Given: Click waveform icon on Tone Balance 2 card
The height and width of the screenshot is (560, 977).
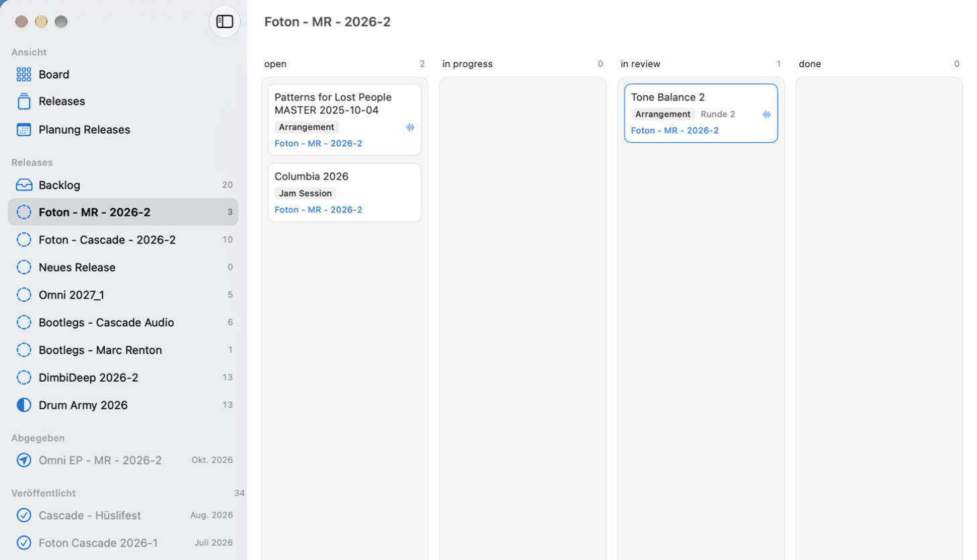Looking at the screenshot, I should pyautogui.click(x=766, y=115).
